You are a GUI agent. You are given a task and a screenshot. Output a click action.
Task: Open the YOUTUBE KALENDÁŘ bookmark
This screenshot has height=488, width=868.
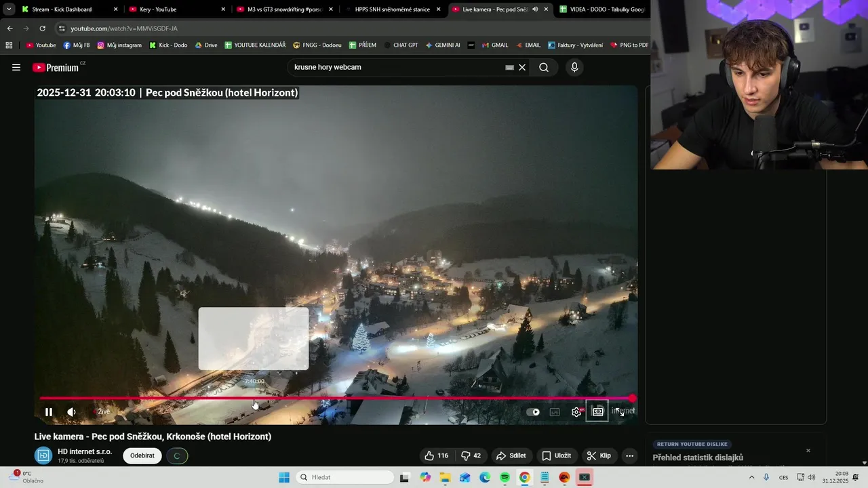(x=256, y=45)
